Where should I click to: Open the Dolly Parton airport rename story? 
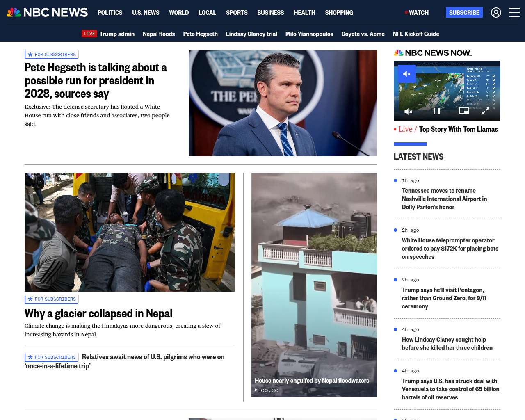coord(444,199)
